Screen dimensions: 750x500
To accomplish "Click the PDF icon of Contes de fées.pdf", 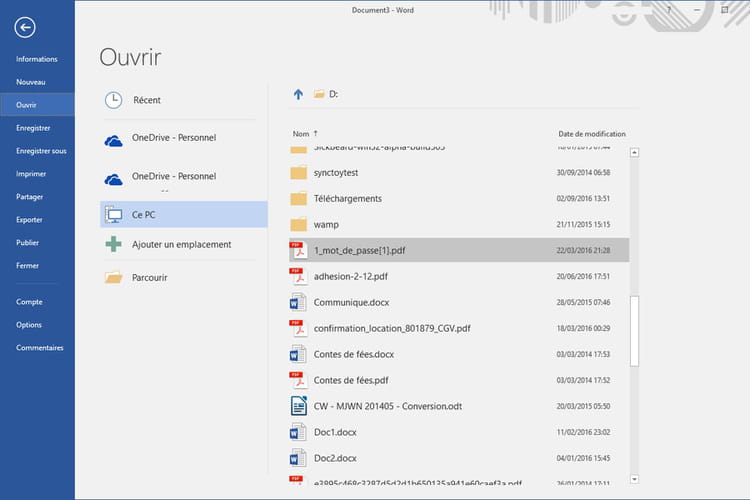I will [x=298, y=380].
